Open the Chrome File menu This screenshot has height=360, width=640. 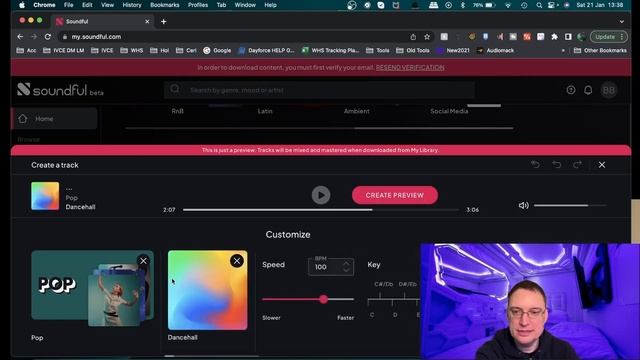tap(69, 5)
